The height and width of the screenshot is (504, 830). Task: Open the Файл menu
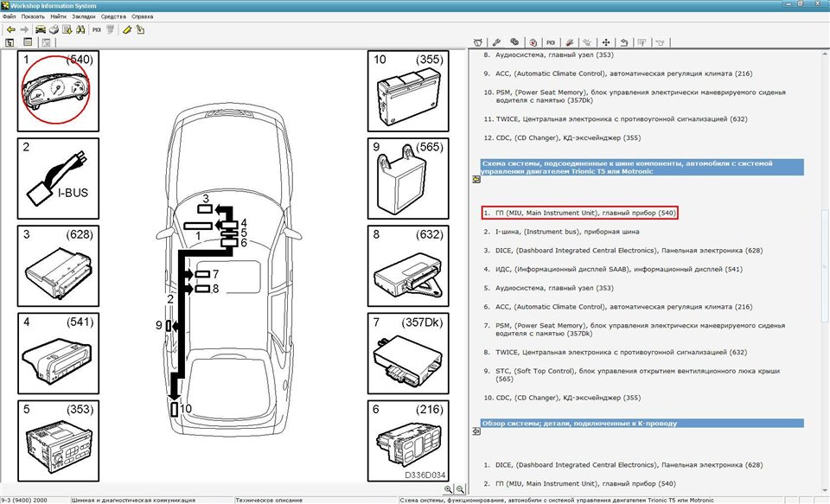tap(10, 16)
